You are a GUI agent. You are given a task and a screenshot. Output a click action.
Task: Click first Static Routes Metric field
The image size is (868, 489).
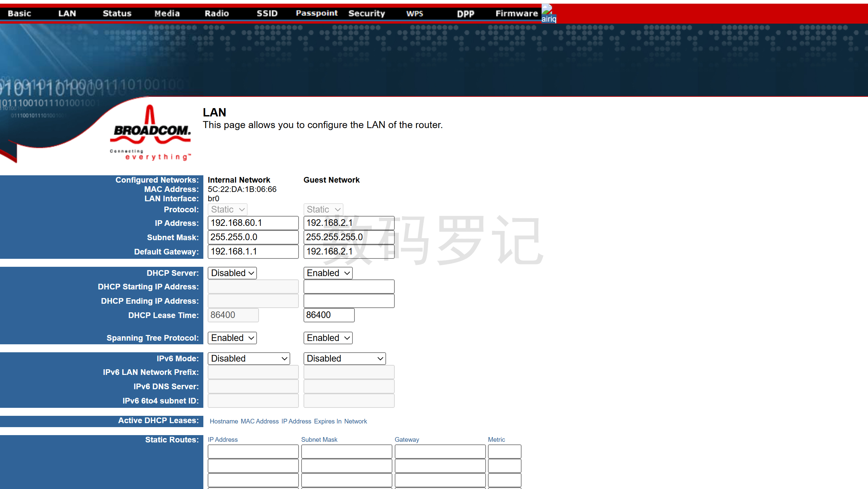point(505,451)
